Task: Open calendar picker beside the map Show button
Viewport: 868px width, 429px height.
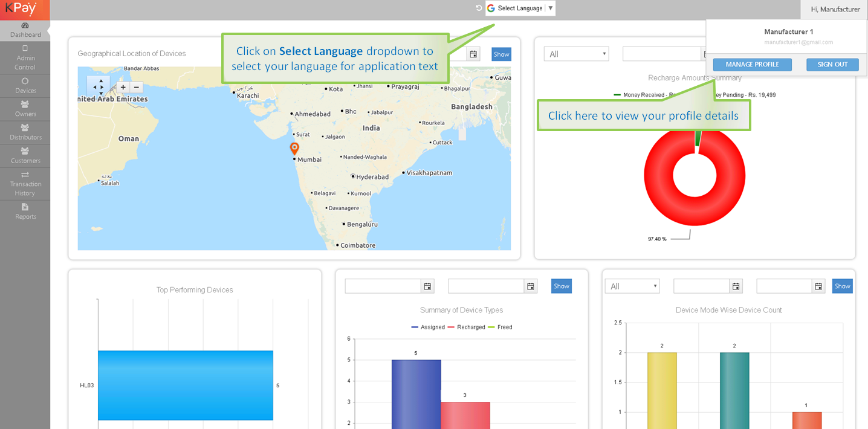Action: click(x=473, y=54)
